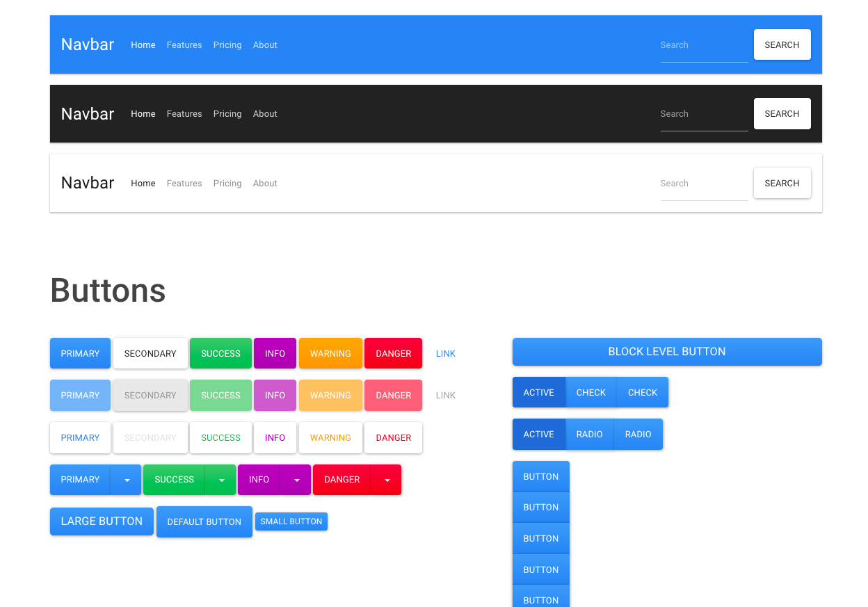
Task: Open the DANGER split button dropdown arrow
Action: click(387, 480)
